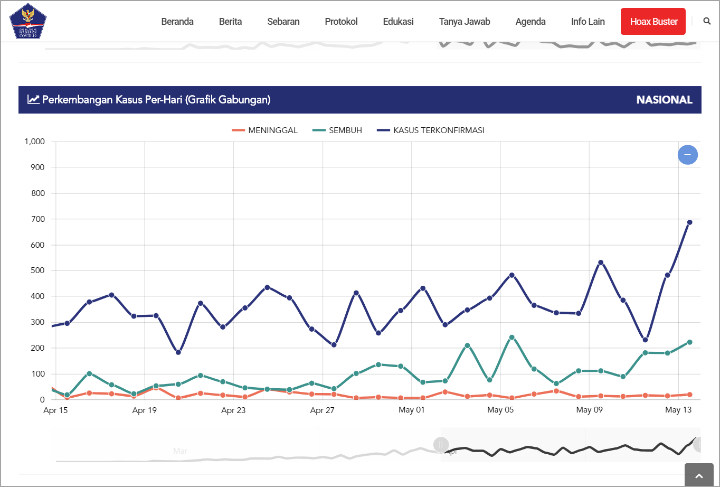
Task: Click the last SEMBUH point near 200
Action: tap(689, 342)
